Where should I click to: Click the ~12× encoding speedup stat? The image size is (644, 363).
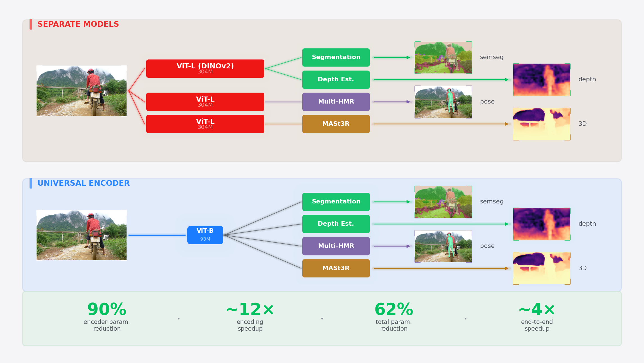coord(250,317)
